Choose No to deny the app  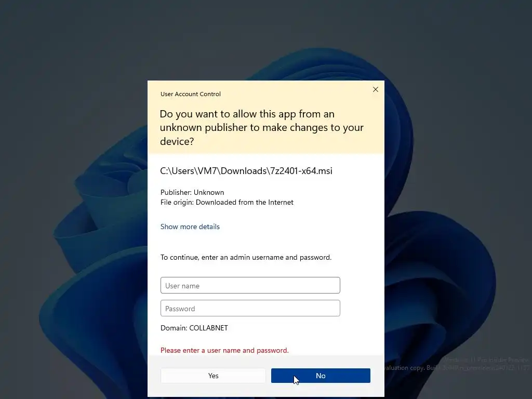pyautogui.click(x=321, y=376)
